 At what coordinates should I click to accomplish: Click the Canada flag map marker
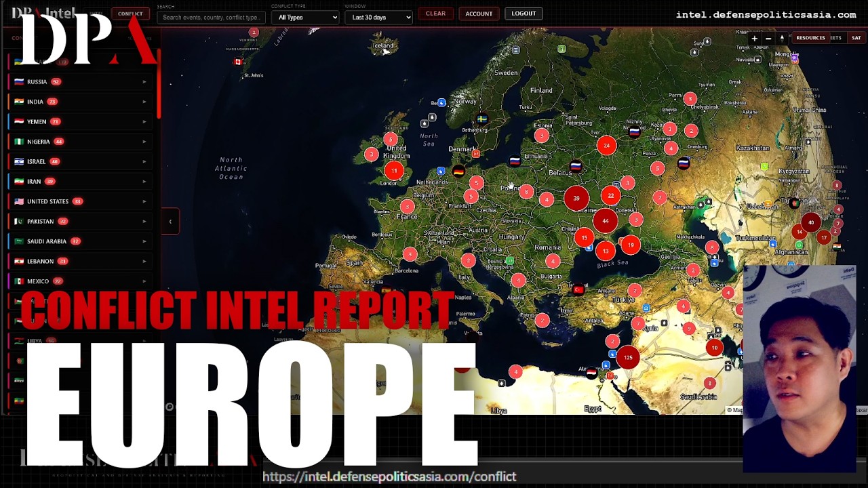tap(237, 62)
